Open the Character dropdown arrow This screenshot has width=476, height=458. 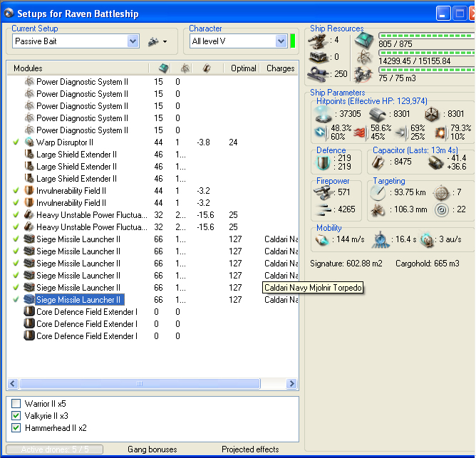coord(281,41)
